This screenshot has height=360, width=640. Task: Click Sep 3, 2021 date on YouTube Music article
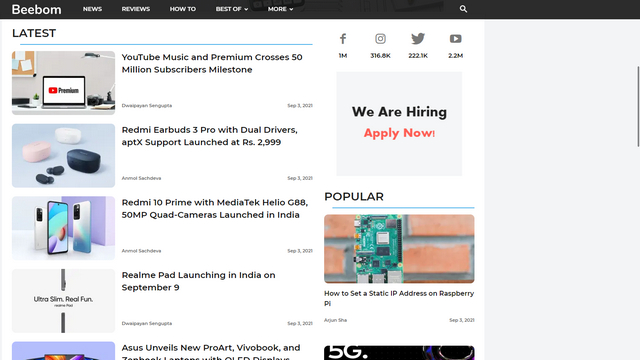pyautogui.click(x=300, y=106)
